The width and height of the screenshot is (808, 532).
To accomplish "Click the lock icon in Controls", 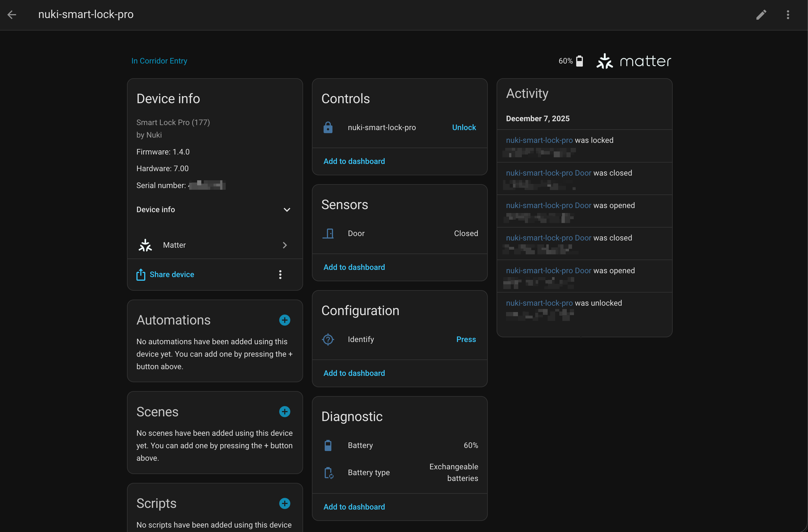I will tap(328, 127).
